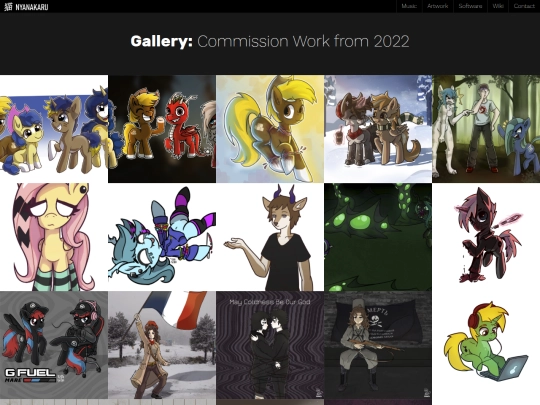View the yellow-maned brown pony artwork
The image size is (540, 405).
[270, 129]
